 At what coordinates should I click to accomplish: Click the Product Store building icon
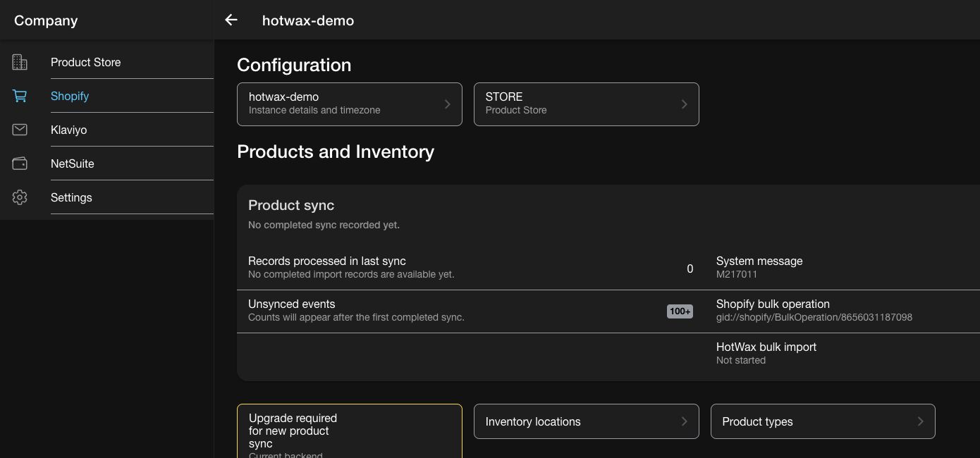coord(20,62)
